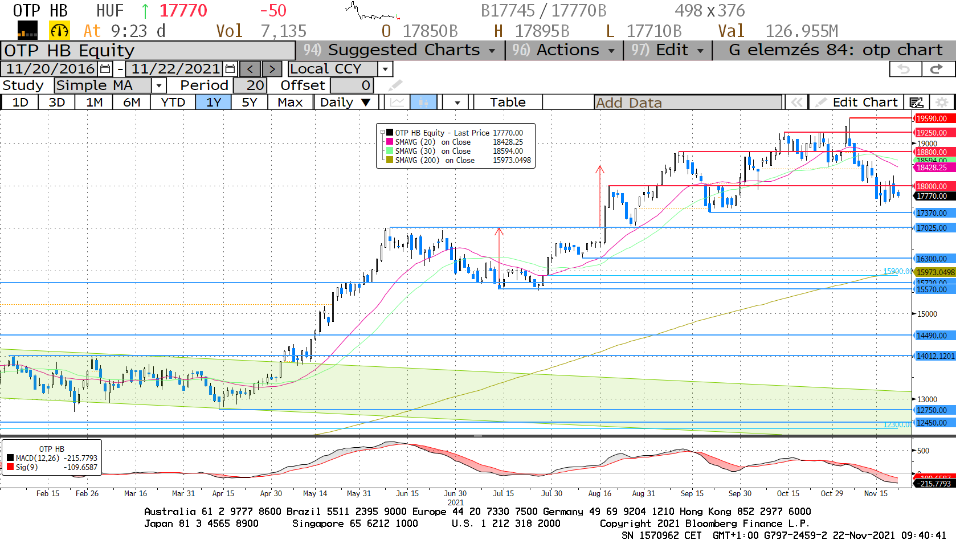Click the 19590.00 red price level label
The image size is (956, 560).
[934, 118]
